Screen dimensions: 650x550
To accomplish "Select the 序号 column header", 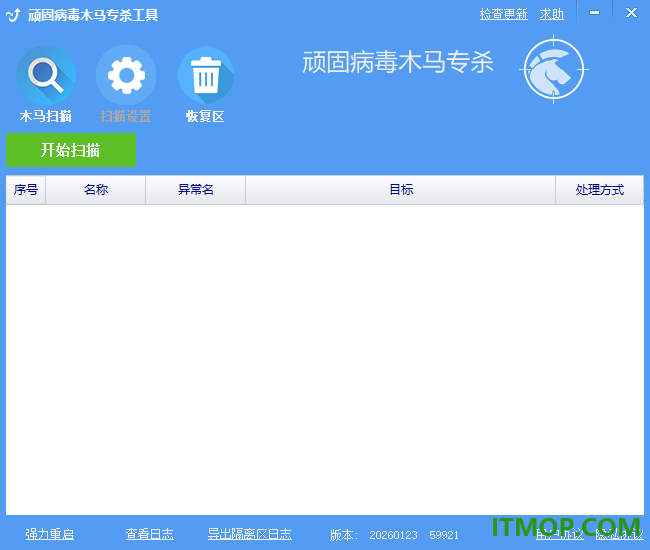I will (26, 190).
